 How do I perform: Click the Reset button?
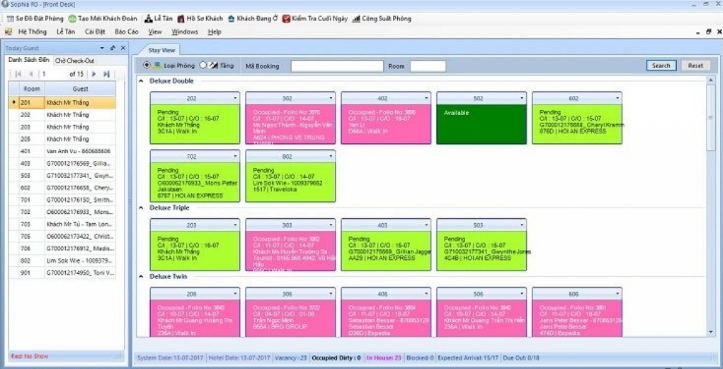(695, 66)
